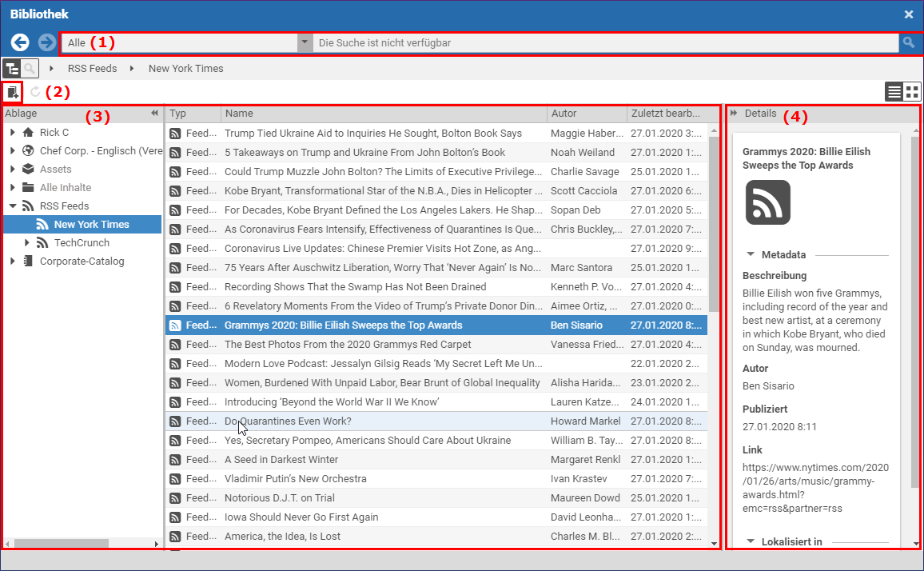Click the magnifier search button
The image size is (924, 571).
coord(909,42)
